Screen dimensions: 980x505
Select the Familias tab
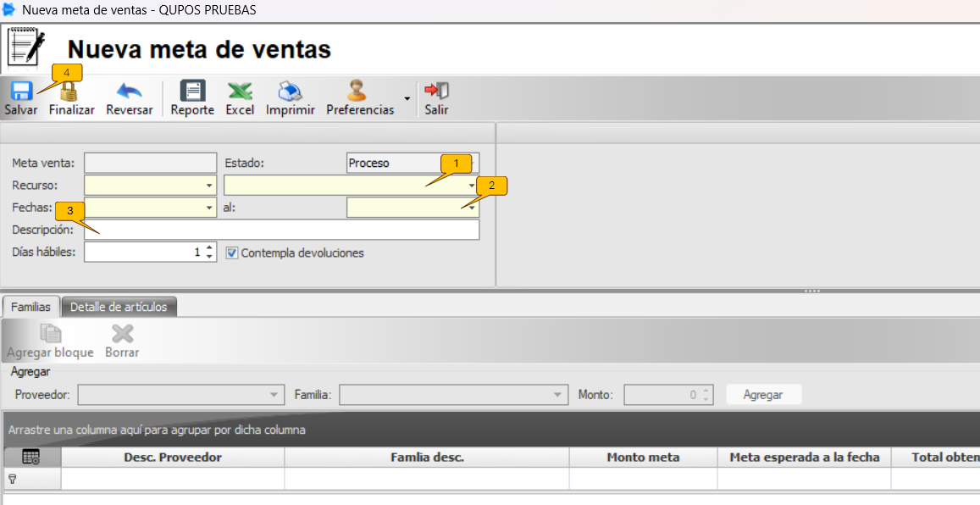(x=30, y=306)
